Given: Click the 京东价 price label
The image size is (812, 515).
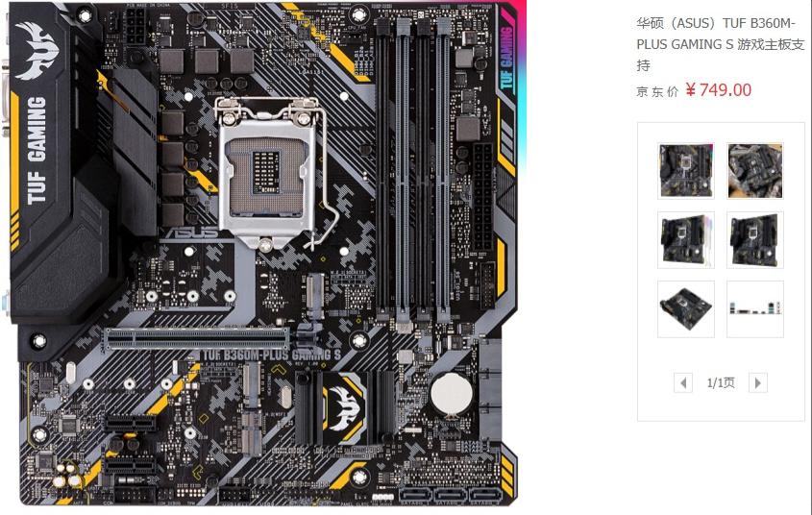Looking at the screenshot, I should click(657, 91).
